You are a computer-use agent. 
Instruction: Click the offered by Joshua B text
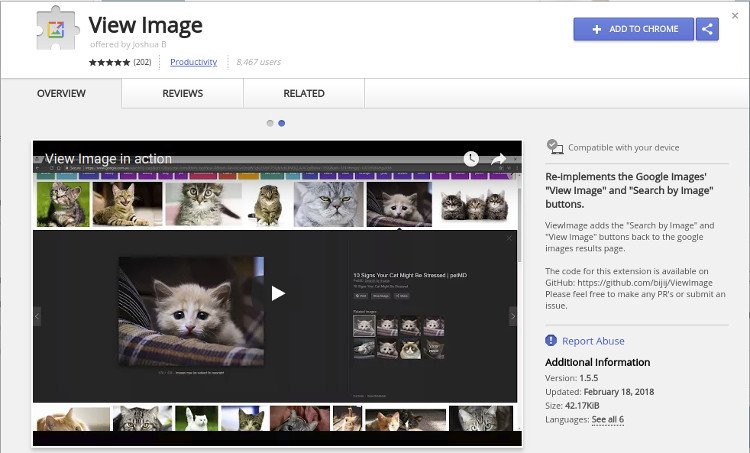click(128, 44)
